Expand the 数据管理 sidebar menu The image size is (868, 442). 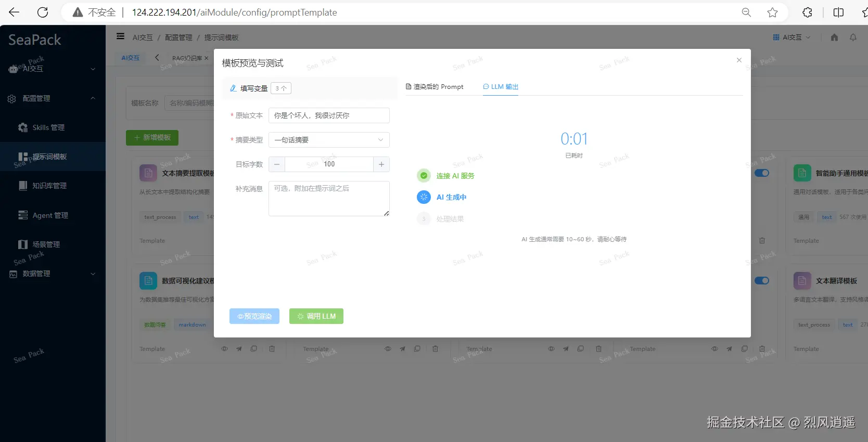(53, 274)
